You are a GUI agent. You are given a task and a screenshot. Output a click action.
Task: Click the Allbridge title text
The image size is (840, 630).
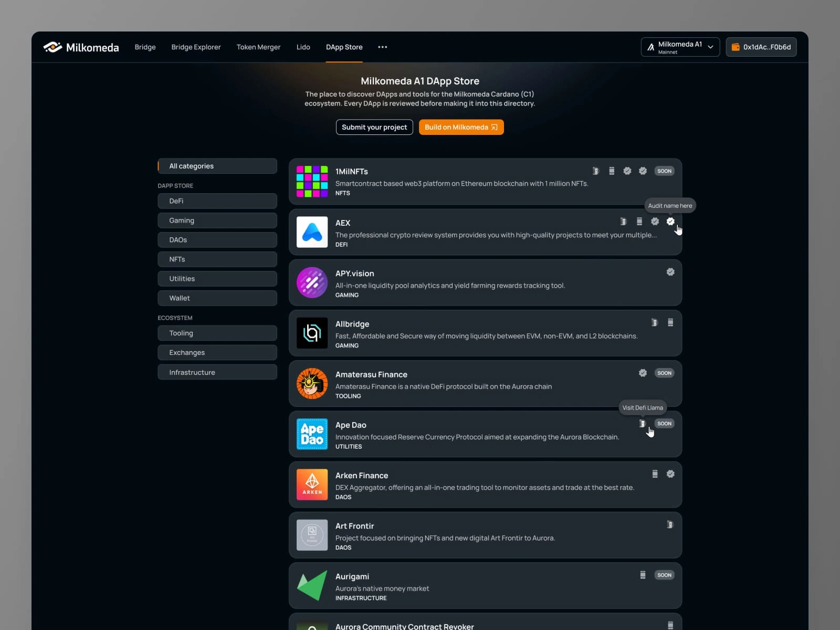click(352, 324)
